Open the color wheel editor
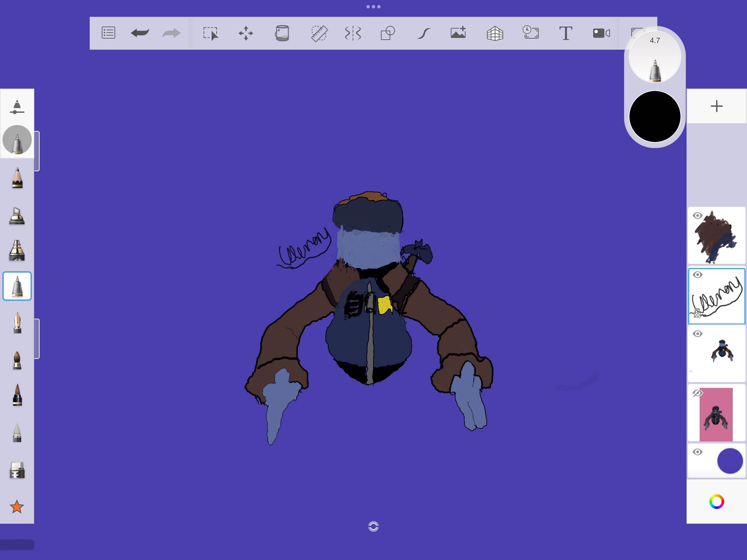This screenshot has height=560, width=747. pyautogui.click(x=717, y=502)
